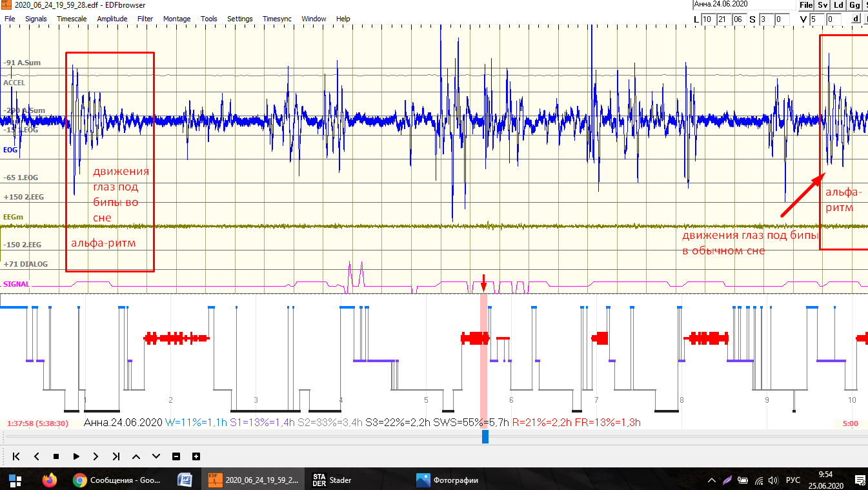The width and height of the screenshot is (868, 490).
Task: Click the EEGm signal label
Action: point(13,217)
